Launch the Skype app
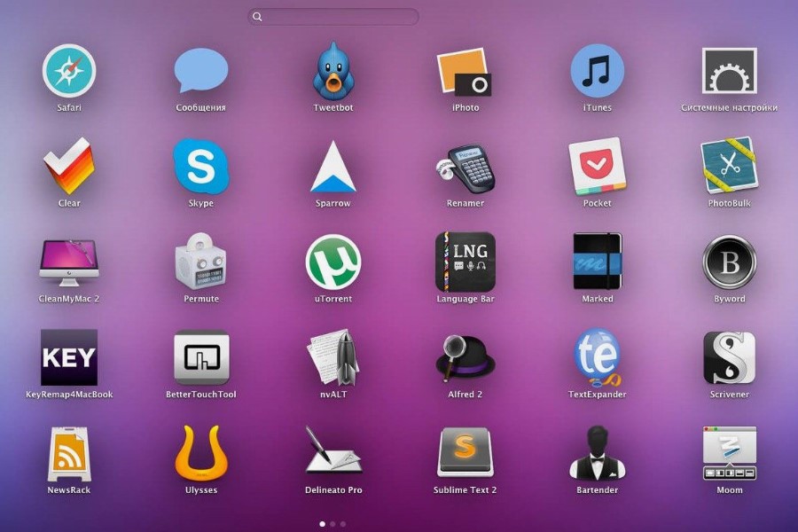 tap(201, 167)
